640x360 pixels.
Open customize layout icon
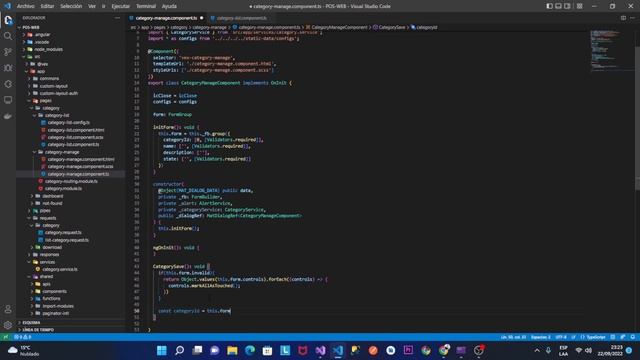pos(580,6)
